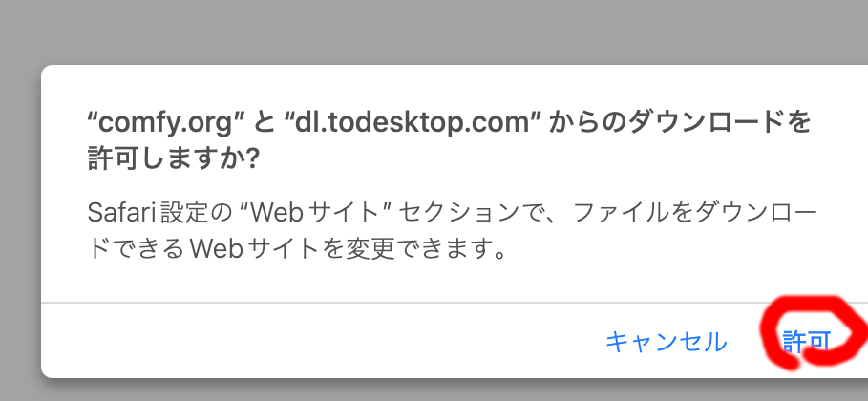868x401 pixels.
Task: Click the dimmed gray background left of the dialog
Action: [x=20, y=222]
